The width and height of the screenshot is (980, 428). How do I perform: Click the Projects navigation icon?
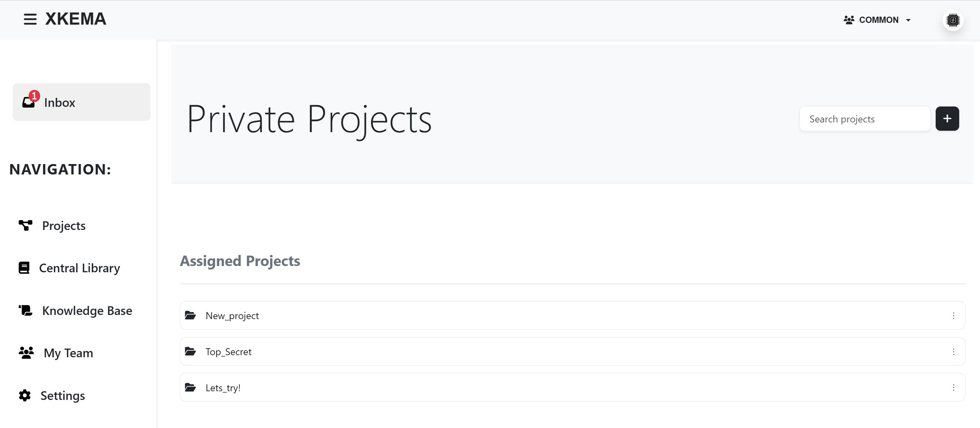click(26, 225)
